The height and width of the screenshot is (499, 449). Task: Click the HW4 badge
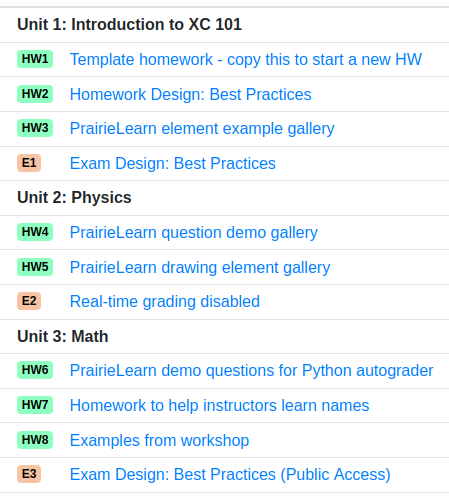[x=35, y=232]
